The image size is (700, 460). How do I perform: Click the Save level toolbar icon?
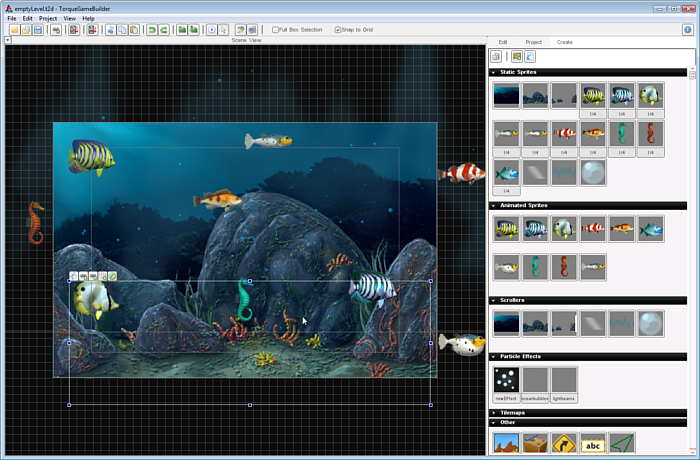37,30
